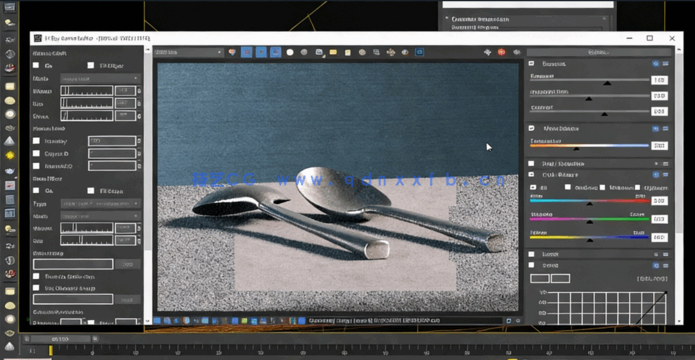Click the first small button above the curve graph
Viewport: 695px width, 360px height.
(x=539, y=278)
